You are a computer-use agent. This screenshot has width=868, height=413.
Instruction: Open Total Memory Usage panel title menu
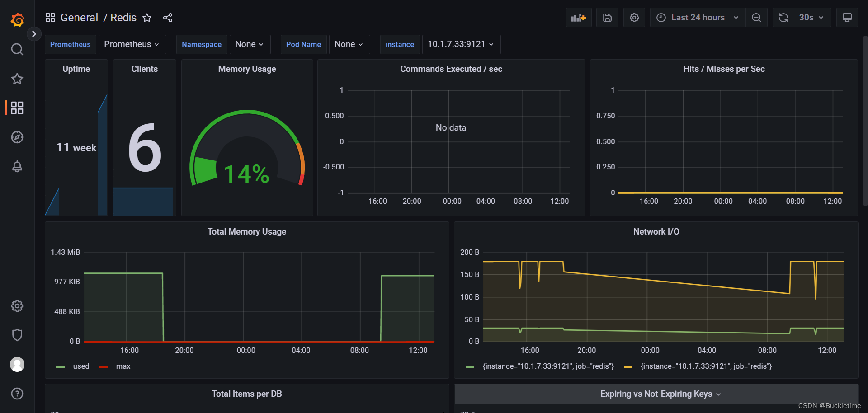point(247,232)
